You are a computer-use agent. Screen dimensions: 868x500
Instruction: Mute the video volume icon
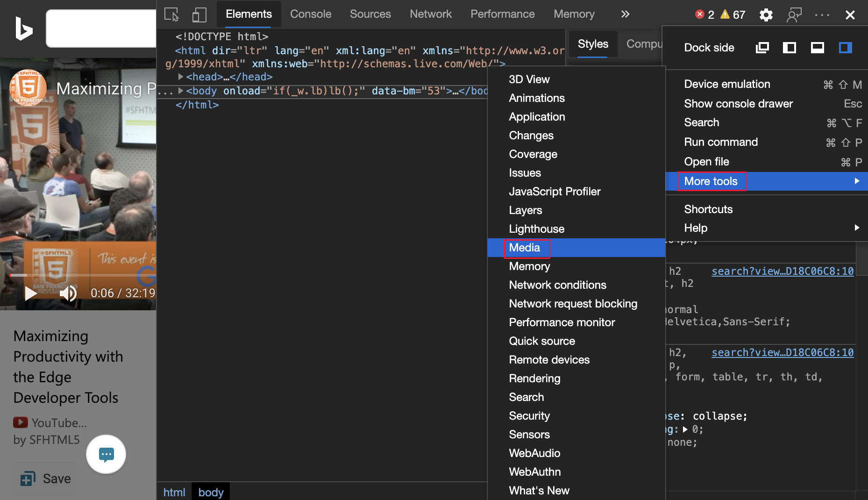pos(68,293)
